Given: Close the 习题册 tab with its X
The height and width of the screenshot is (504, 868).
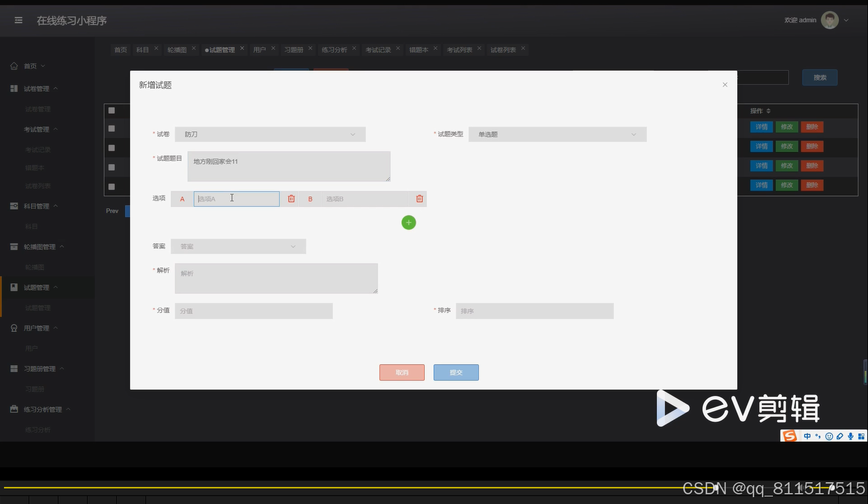Looking at the screenshot, I should [310, 49].
